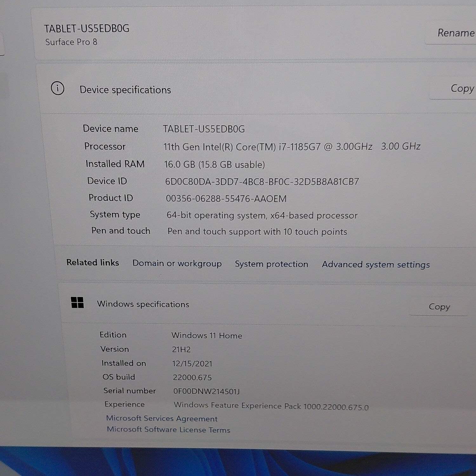
Task: Click the Windows logo icon beside Windows specifications
Action: 77,303
